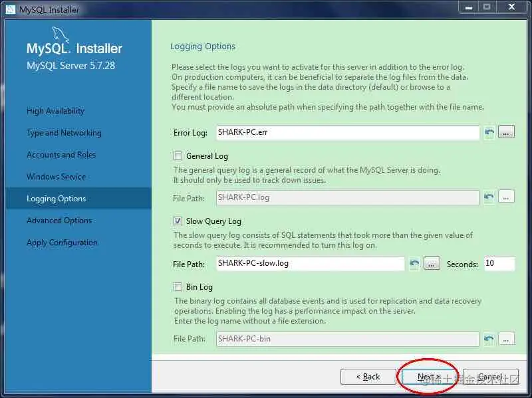Browse for the Error Log file location
Viewport: 532px width, 398px height.
tap(506, 132)
